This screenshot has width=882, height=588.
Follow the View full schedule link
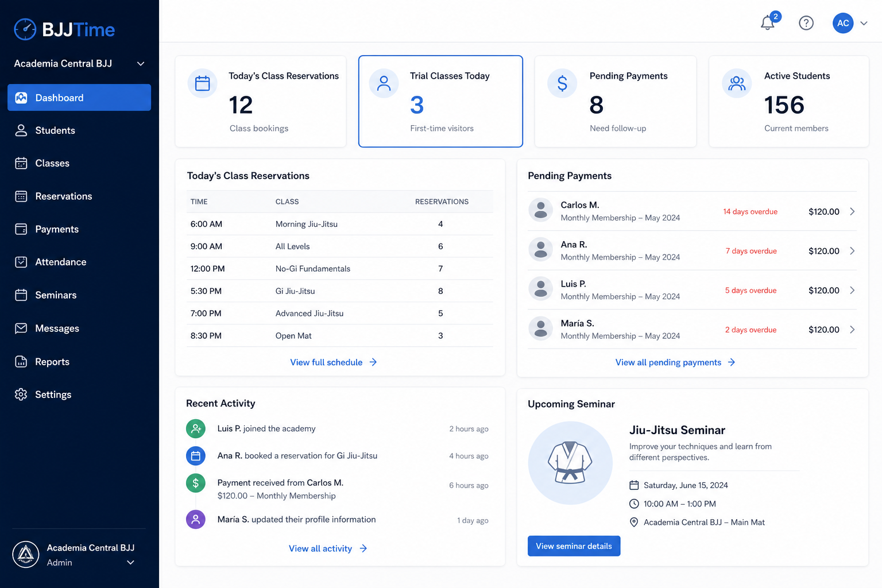[x=334, y=362]
